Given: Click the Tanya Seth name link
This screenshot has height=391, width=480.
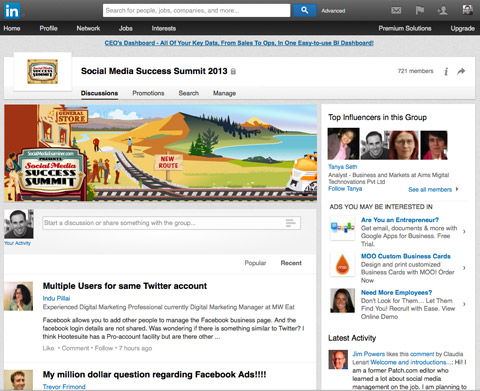Looking at the screenshot, I should coord(342,166).
